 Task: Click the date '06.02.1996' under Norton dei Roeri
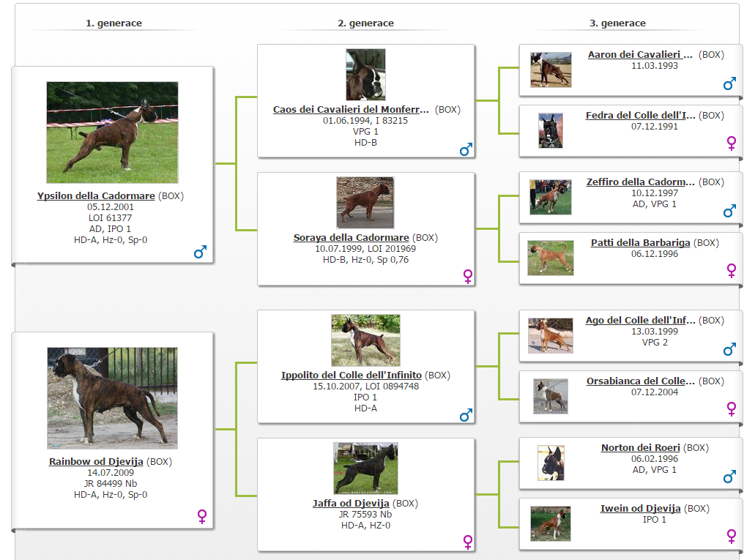point(655,460)
